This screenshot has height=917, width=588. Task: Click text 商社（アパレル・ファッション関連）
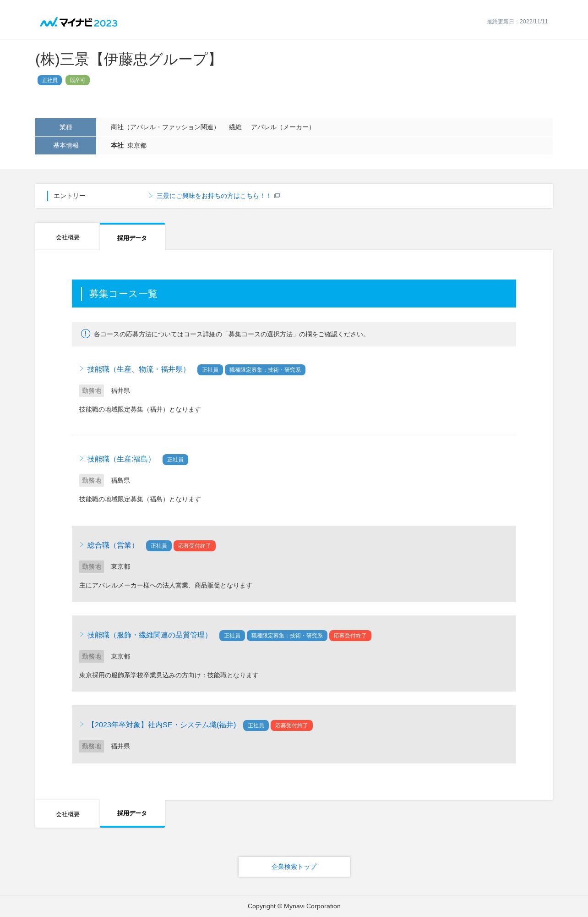[x=165, y=127]
